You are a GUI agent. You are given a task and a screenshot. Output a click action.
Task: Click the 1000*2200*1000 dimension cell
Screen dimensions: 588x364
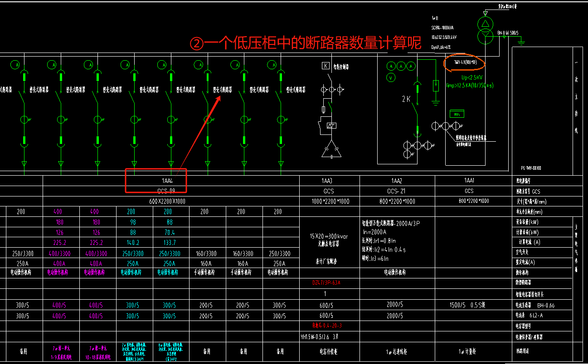(x=330, y=201)
